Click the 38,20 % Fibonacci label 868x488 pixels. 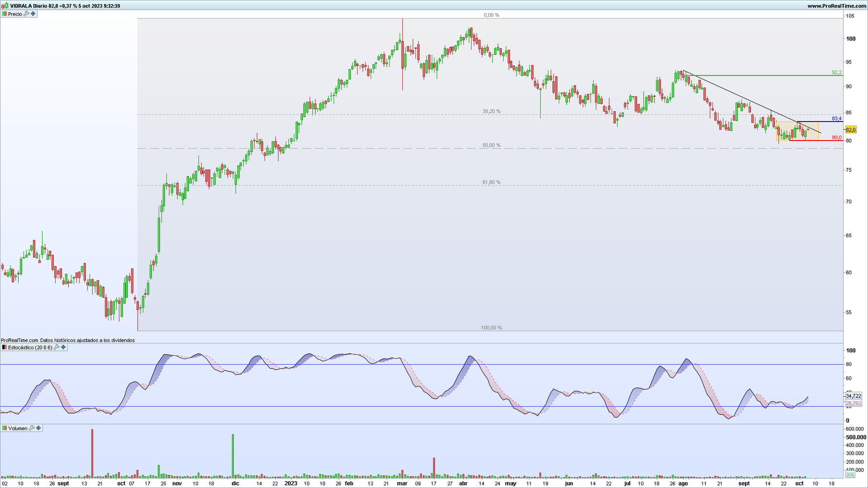(x=491, y=111)
